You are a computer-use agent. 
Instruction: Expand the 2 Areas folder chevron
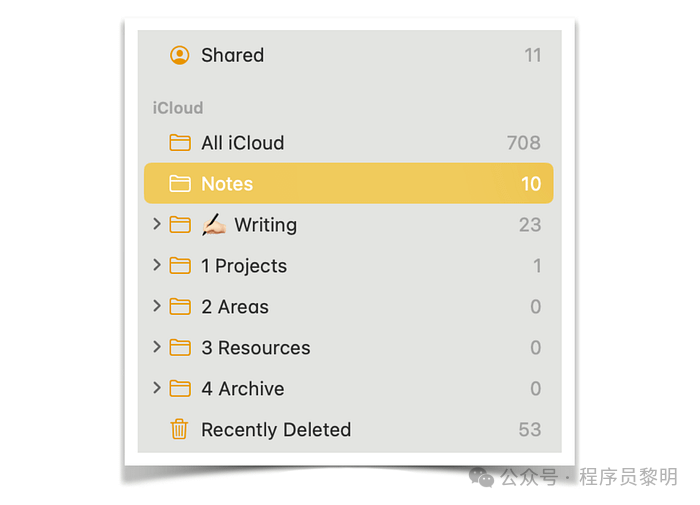tap(157, 307)
